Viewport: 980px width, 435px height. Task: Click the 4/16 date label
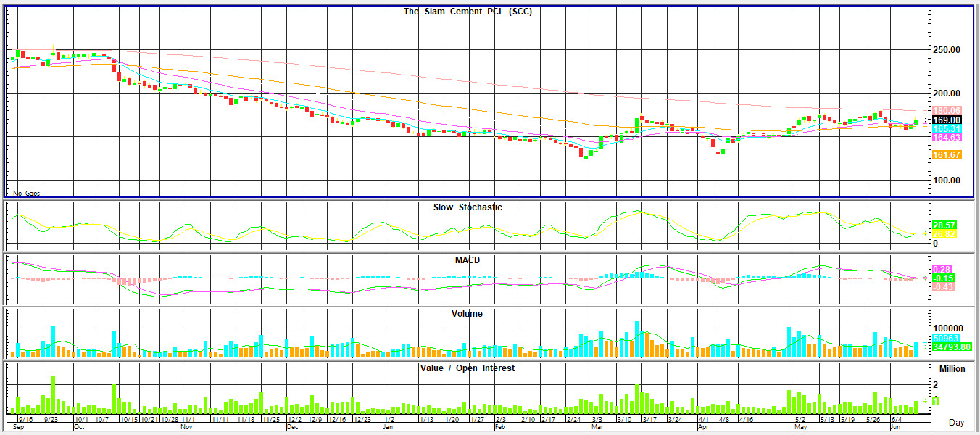pyautogui.click(x=747, y=419)
